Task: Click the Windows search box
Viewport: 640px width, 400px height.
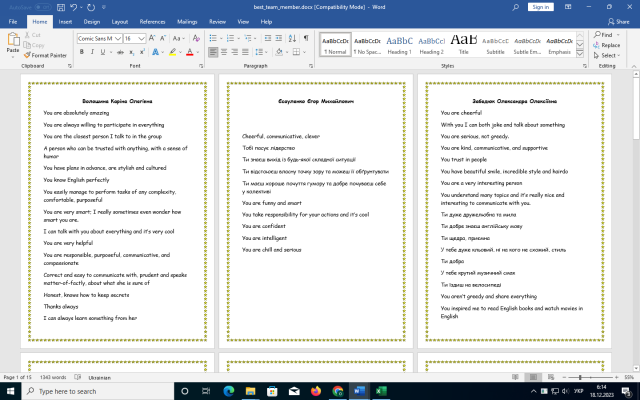Action: pyautogui.click(x=98, y=391)
